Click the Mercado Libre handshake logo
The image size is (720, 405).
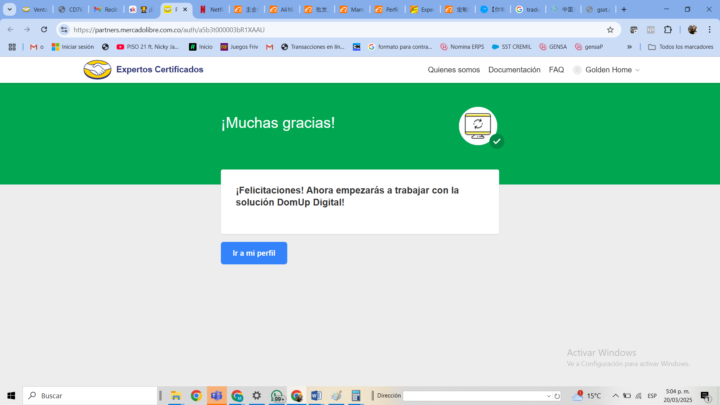click(x=97, y=69)
